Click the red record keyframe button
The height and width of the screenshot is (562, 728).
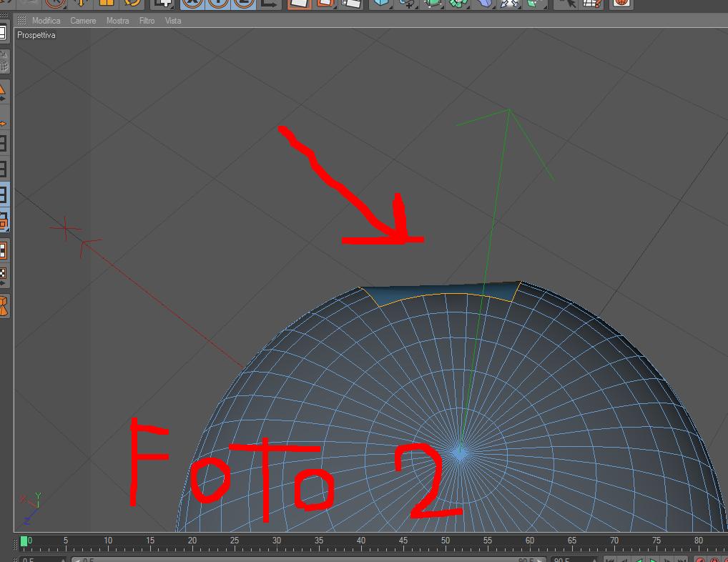pyautogui.click(x=701, y=560)
